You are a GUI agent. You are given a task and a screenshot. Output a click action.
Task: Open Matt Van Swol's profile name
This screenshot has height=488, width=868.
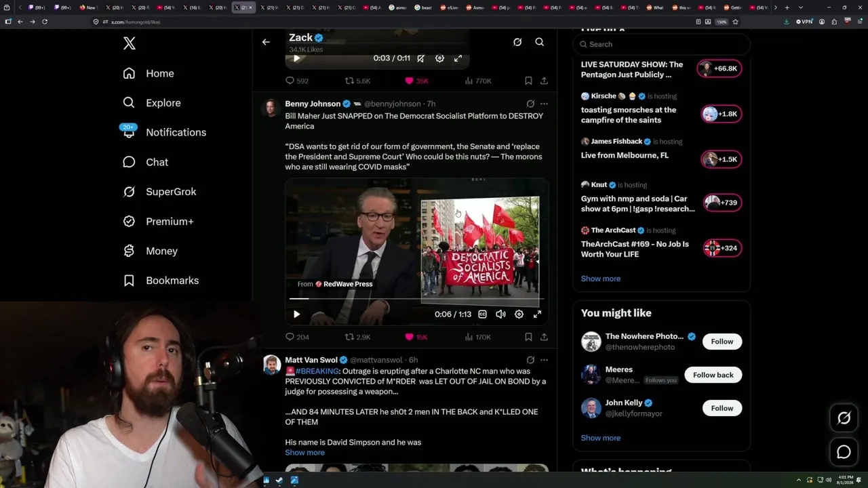[x=311, y=360]
